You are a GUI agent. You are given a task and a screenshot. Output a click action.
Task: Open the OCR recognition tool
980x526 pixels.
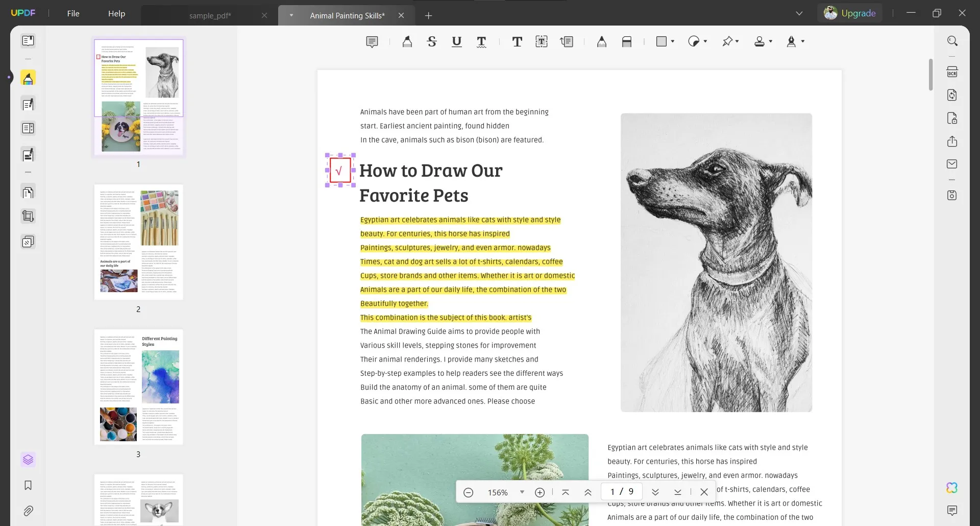tap(952, 72)
